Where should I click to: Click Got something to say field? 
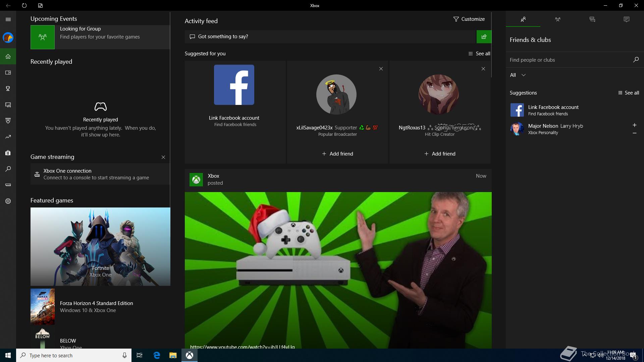pos(331,37)
